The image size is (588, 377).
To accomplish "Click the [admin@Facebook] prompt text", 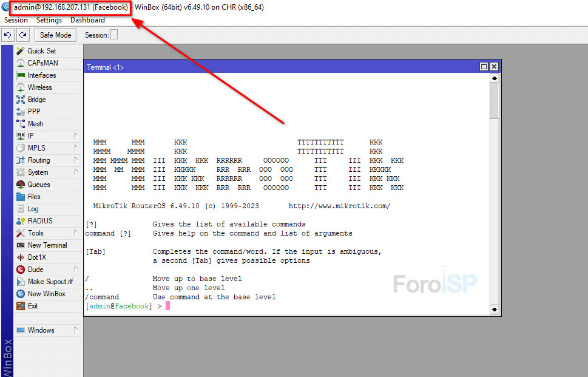I will (119, 306).
